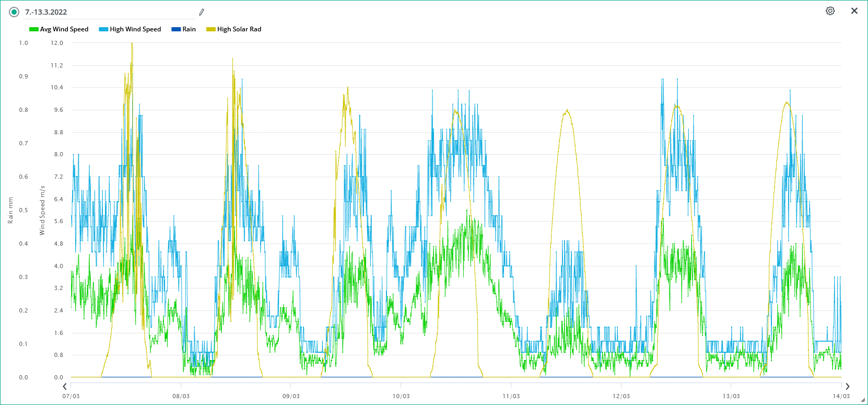
Task: Click the pencil icon to edit chart title
Action: coord(202,12)
